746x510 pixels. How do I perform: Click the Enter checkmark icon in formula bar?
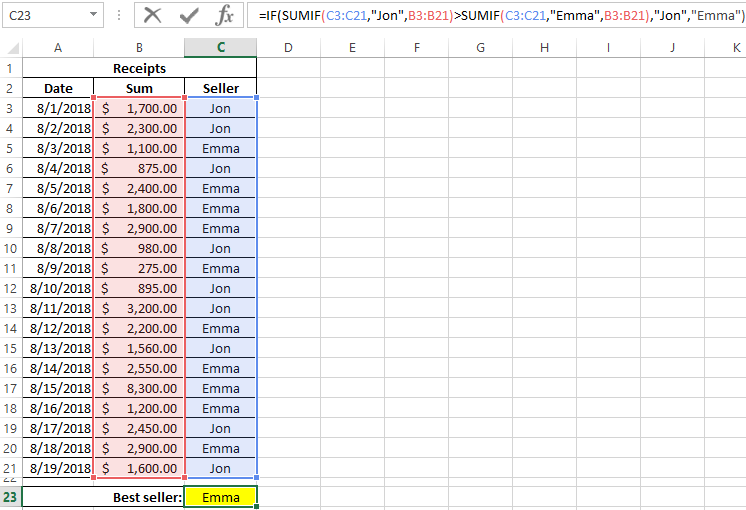189,15
